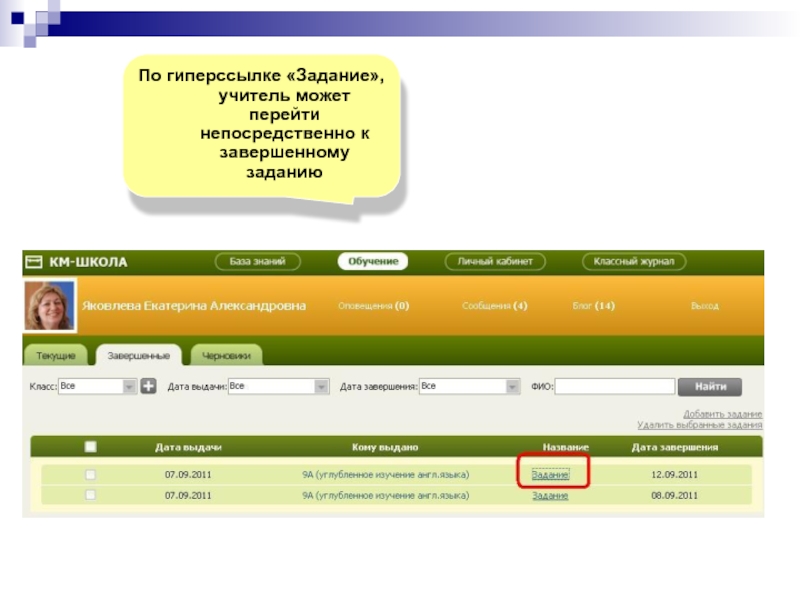Viewport: 800px width, 600px height.
Task: Open Задание link dated 08.09.2011
Action: (550, 495)
